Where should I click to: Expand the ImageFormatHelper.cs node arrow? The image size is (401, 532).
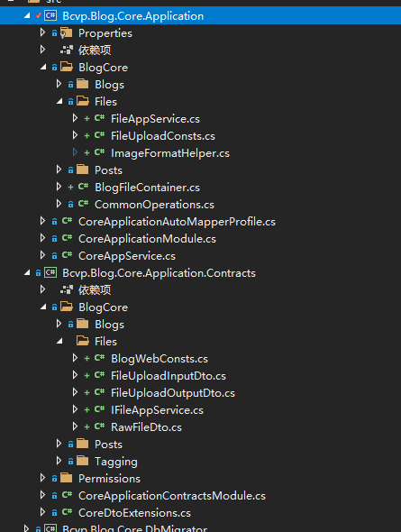(x=75, y=152)
